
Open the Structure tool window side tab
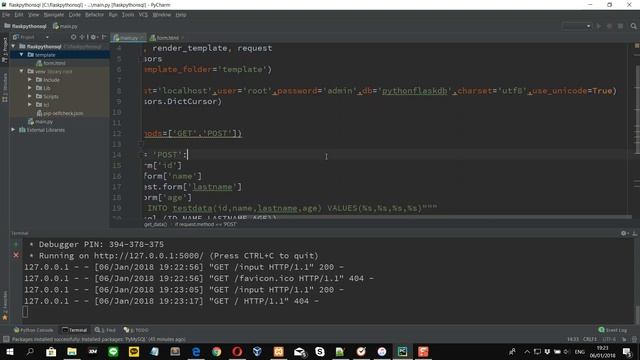coord(5,88)
